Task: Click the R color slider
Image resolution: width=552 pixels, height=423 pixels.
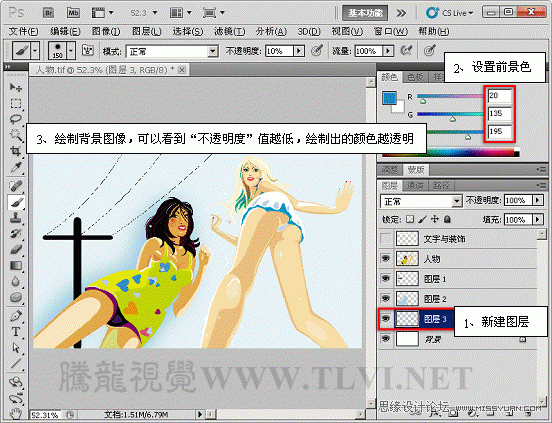Action: tap(450, 96)
